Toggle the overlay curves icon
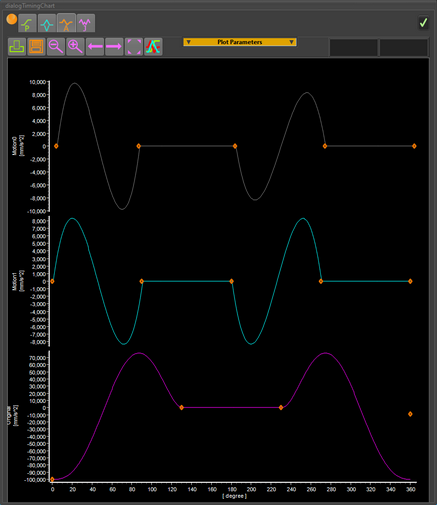Screen dimensions: 437x505 tap(153, 47)
